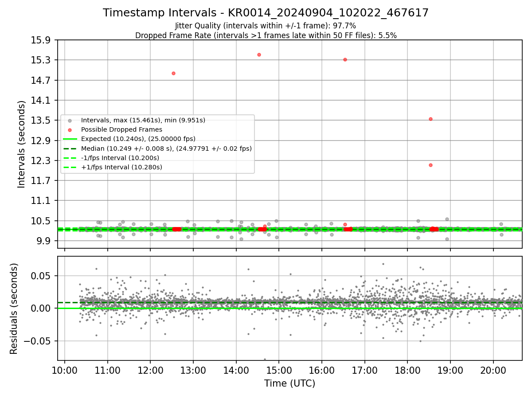Click the y-axis label Residuals (seconds)
Screen dimensions: 532x399
(14, 309)
